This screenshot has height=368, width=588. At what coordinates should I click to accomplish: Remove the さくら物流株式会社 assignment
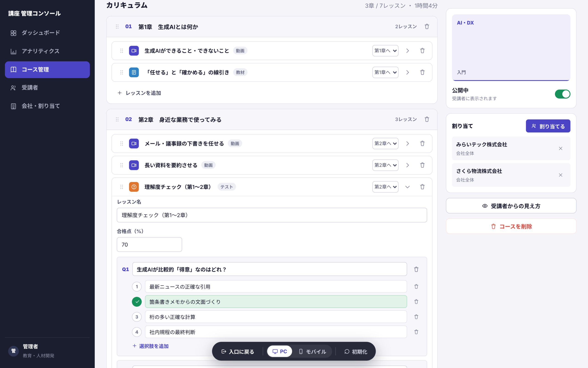[560, 175]
